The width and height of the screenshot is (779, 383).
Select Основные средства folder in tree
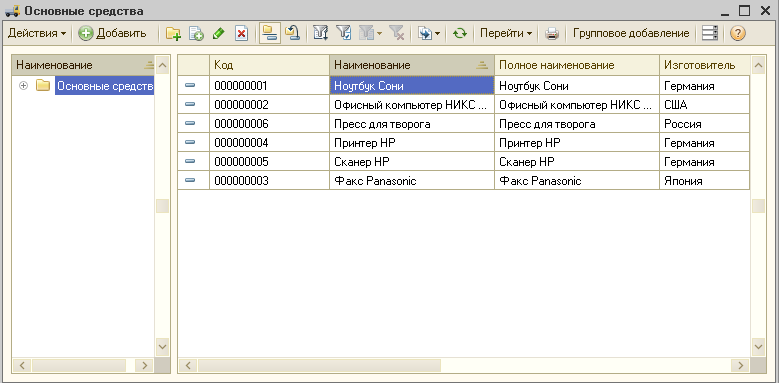pos(104,86)
